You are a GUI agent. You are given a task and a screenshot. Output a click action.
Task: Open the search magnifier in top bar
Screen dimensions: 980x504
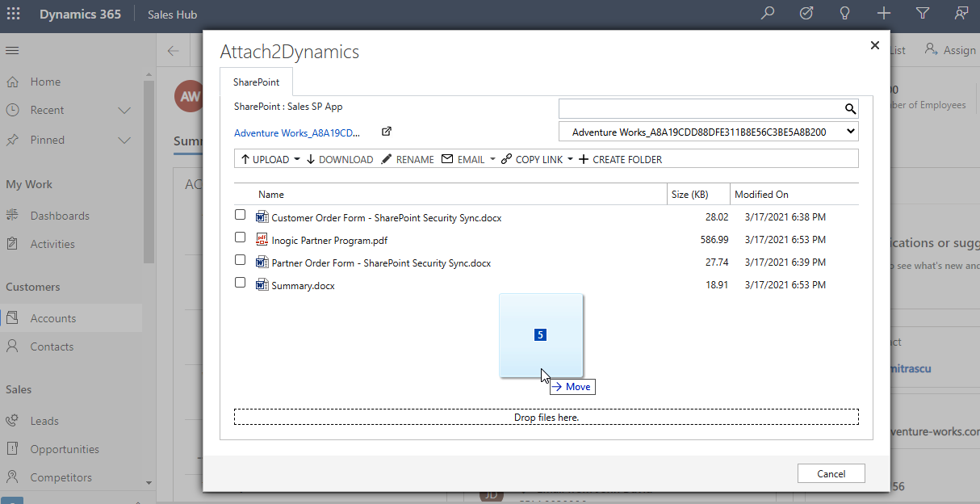coord(768,13)
